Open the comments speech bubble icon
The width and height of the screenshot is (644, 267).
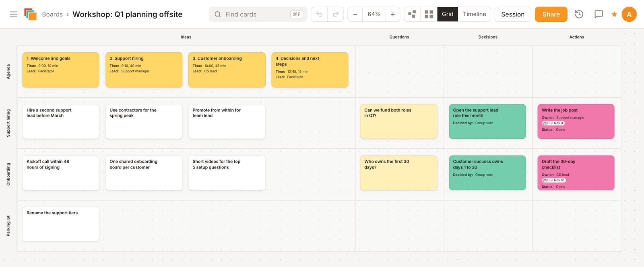[599, 14]
